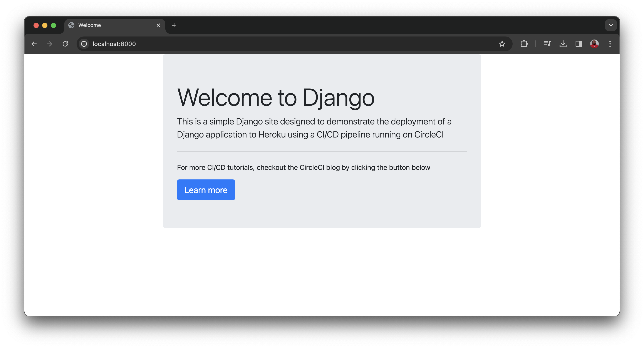Image resolution: width=644 pixels, height=348 pixels.
Task: Expand the site permissions via the info icon
Action: tap(84, 44)
